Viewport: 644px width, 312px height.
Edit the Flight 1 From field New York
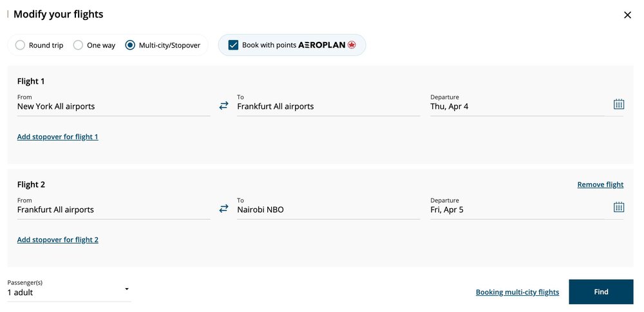point(114,106)
